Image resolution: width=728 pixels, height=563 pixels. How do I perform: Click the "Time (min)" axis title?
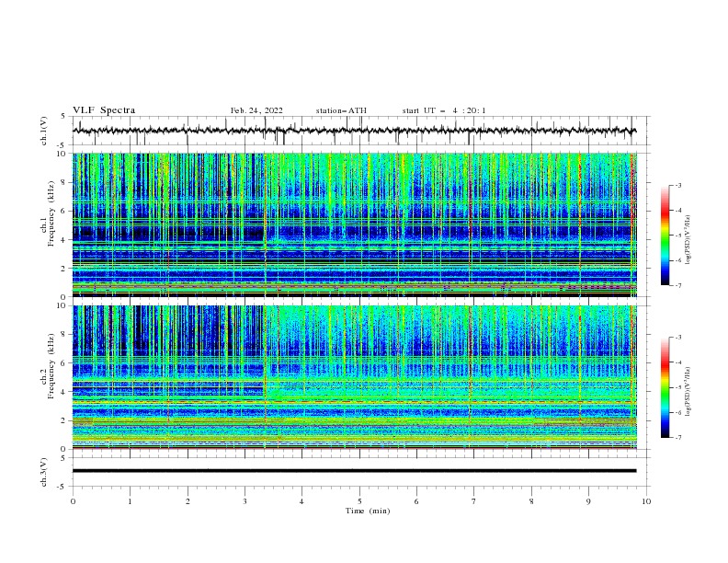pos(368,511)
